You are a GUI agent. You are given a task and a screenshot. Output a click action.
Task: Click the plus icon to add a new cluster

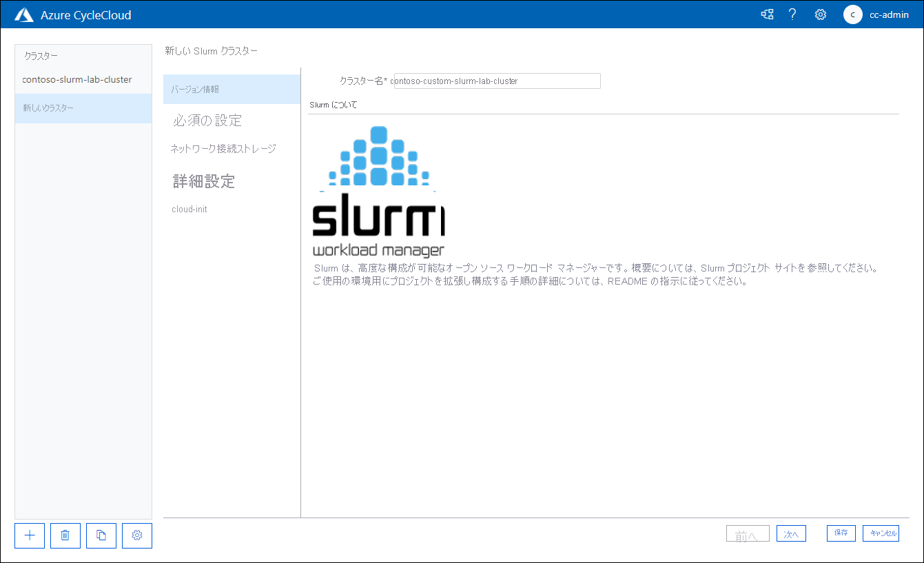(x=29, y=535)
